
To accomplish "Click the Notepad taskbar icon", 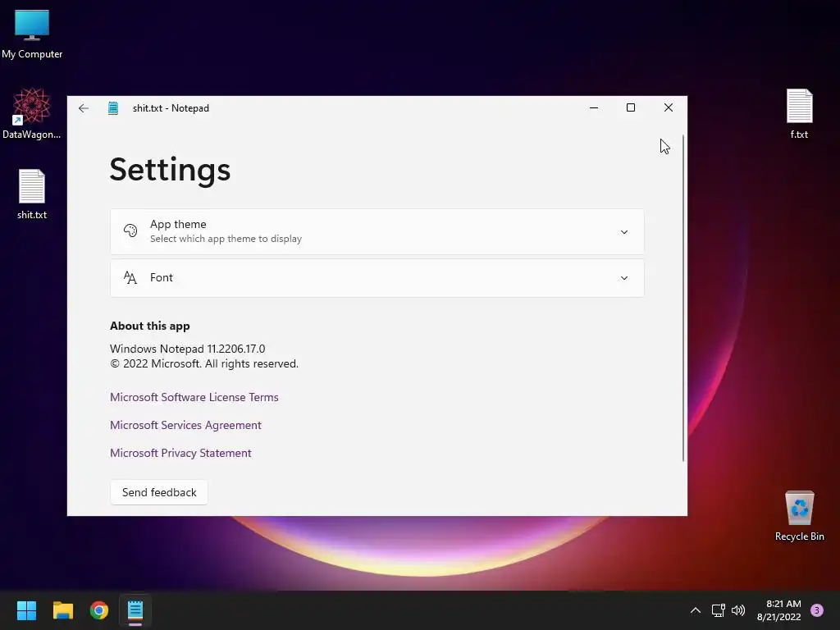I will 135,610.
